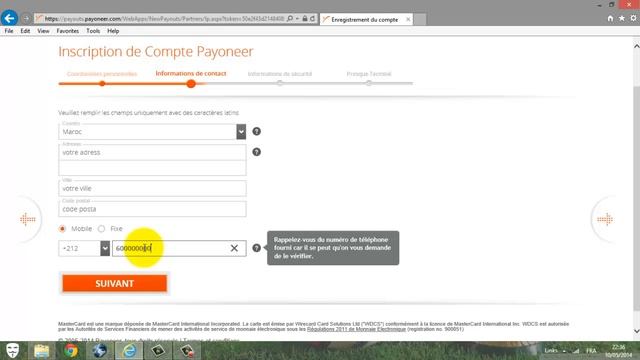
Task: Click the browser forward arrow button
Action: pyautogui.click(x=26, y=19)
